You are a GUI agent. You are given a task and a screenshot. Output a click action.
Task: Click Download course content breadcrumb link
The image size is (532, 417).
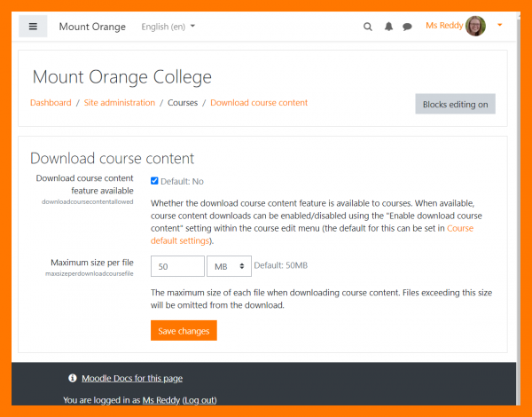point(259,103)
